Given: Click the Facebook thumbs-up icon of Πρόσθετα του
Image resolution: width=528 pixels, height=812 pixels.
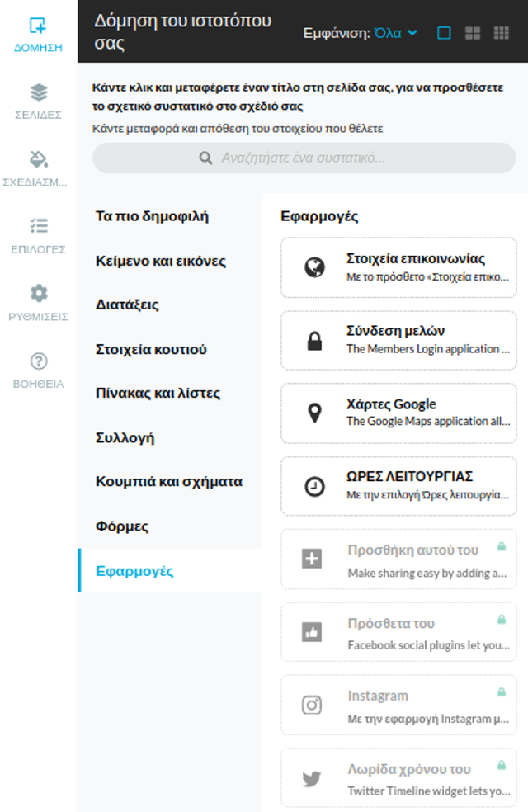Looking at the screenshot, I should (312, 632).
